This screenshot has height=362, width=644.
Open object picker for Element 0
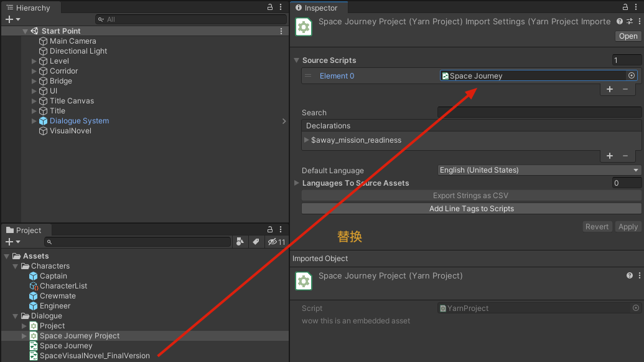coord(632,75)
